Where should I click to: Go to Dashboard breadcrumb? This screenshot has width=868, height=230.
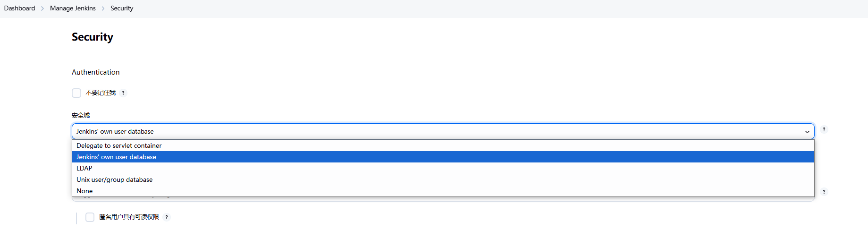pos(19,9)
